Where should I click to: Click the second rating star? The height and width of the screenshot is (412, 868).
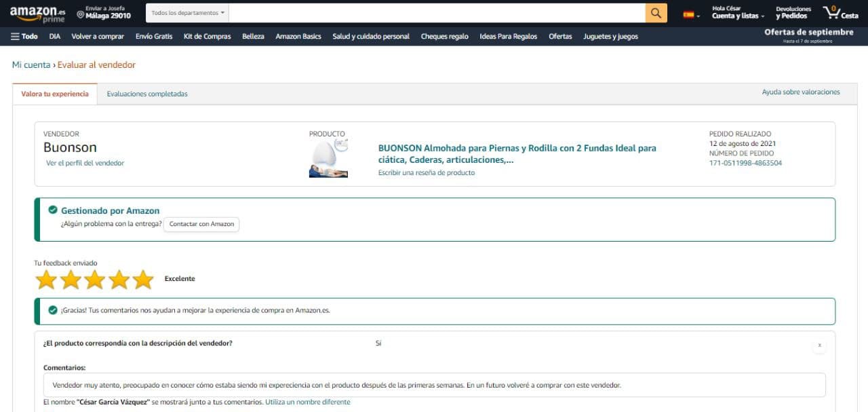(x=71, y=280)
